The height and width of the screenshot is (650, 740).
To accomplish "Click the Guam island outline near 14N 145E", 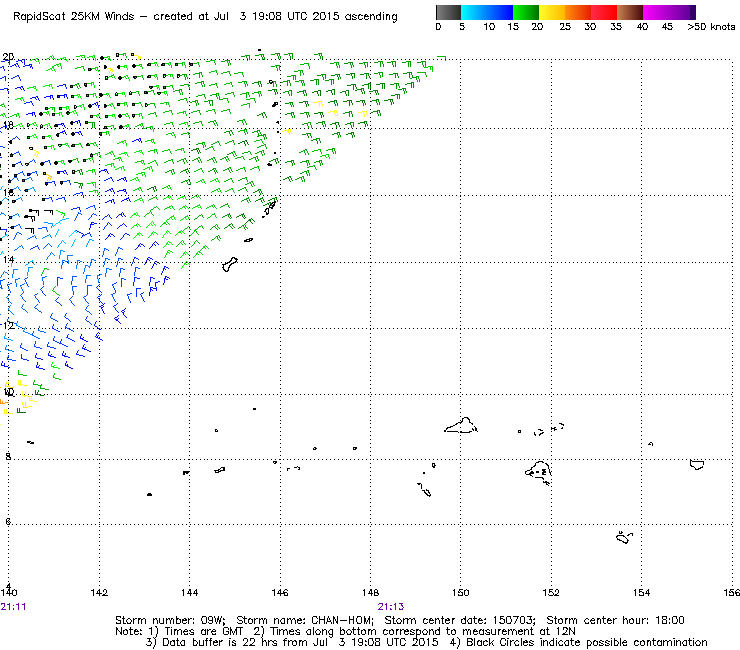I will pos(229,265).
